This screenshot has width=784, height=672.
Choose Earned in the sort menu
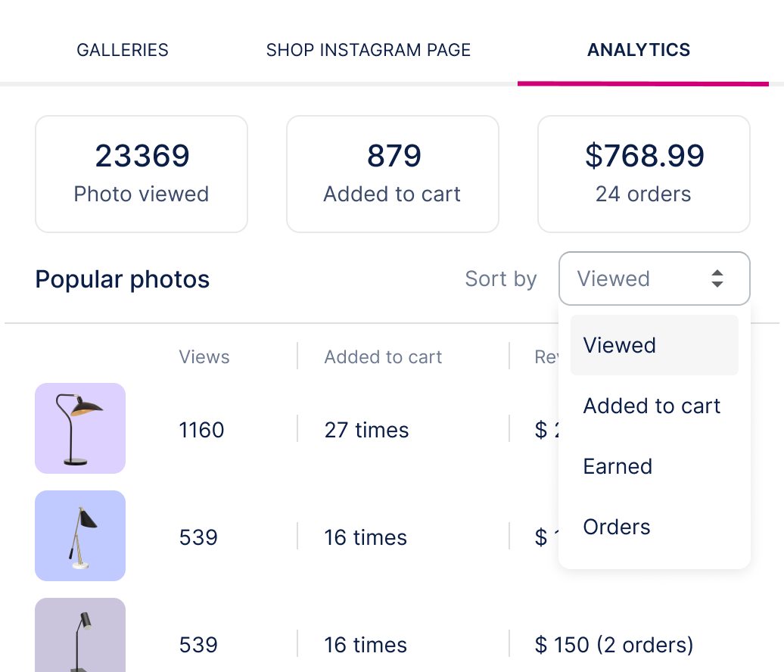[x=618, y=466]
